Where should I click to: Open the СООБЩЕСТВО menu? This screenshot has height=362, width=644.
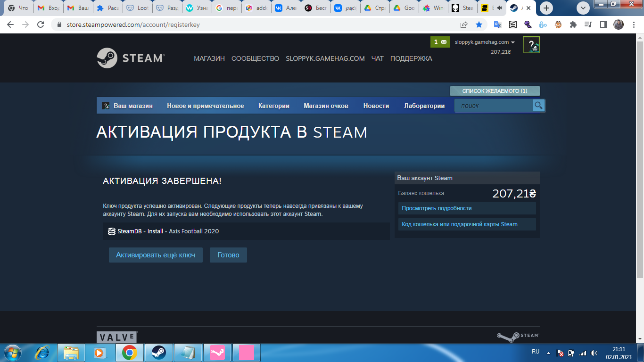[255, 58]
